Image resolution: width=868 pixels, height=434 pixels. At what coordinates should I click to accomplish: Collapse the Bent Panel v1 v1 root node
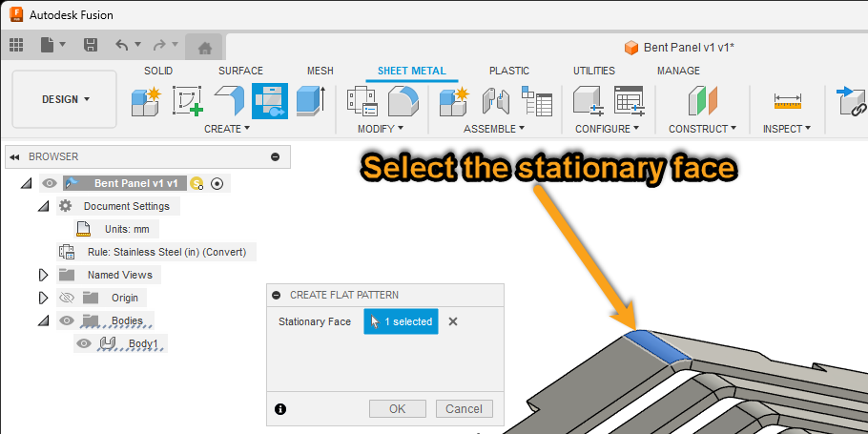click(26, 184)
